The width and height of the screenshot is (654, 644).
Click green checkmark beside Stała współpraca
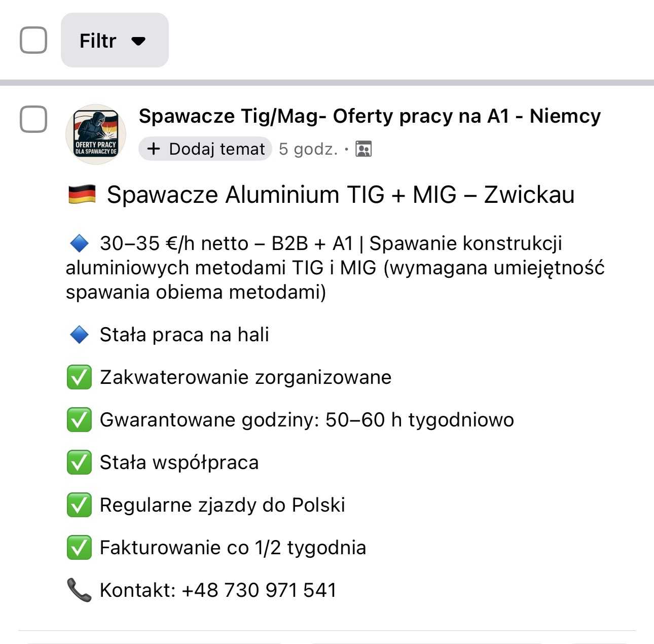pos(79,462)
